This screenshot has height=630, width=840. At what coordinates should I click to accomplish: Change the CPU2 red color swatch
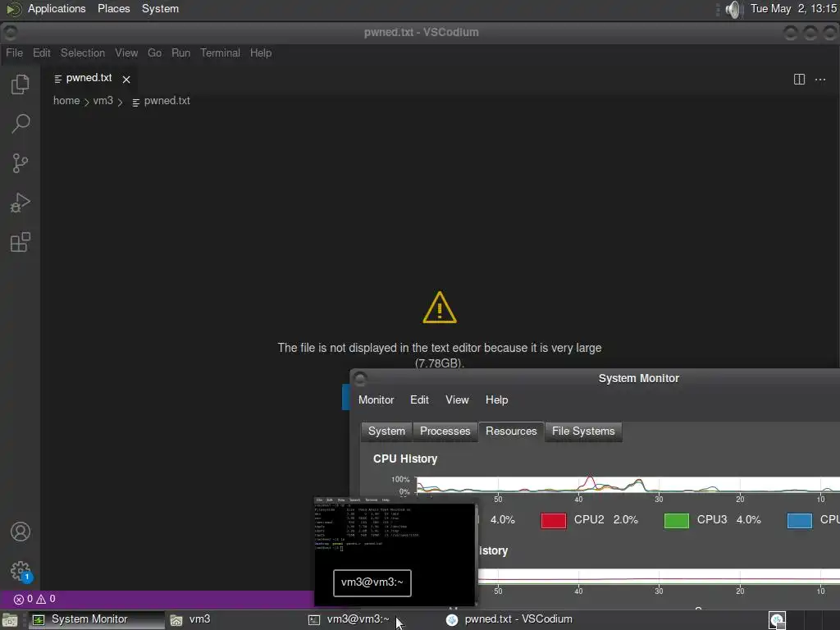pyautogui.click(x=554, y=521)
